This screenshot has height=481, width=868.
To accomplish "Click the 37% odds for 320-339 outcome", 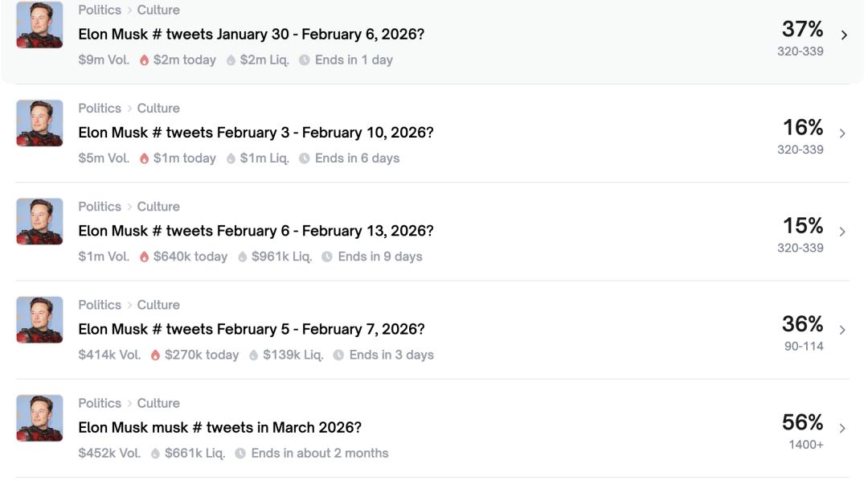I will (x=802, y=30).
